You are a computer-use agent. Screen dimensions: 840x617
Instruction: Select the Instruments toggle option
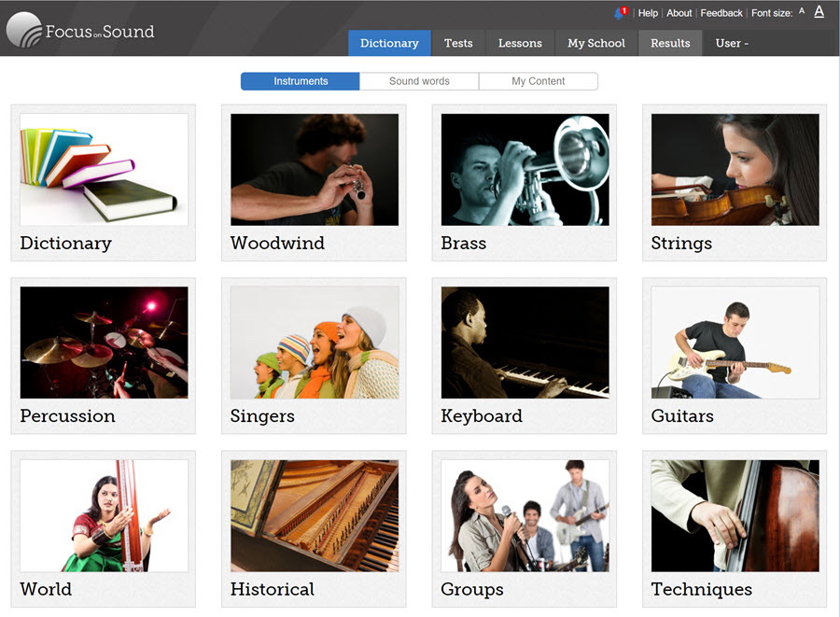(300, 81)
